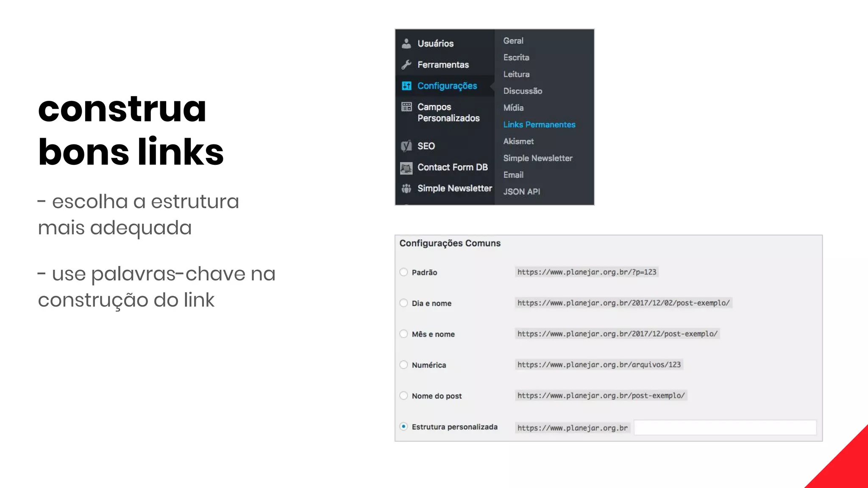Select the Padrão radio button
This screenshot has height=488, width=868.
(x=403, y=272)
